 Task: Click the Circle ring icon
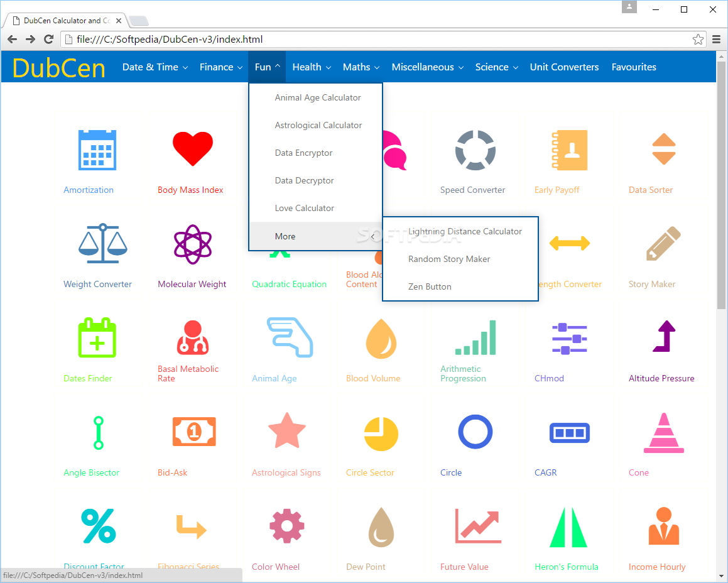click(x=475, y=432)
